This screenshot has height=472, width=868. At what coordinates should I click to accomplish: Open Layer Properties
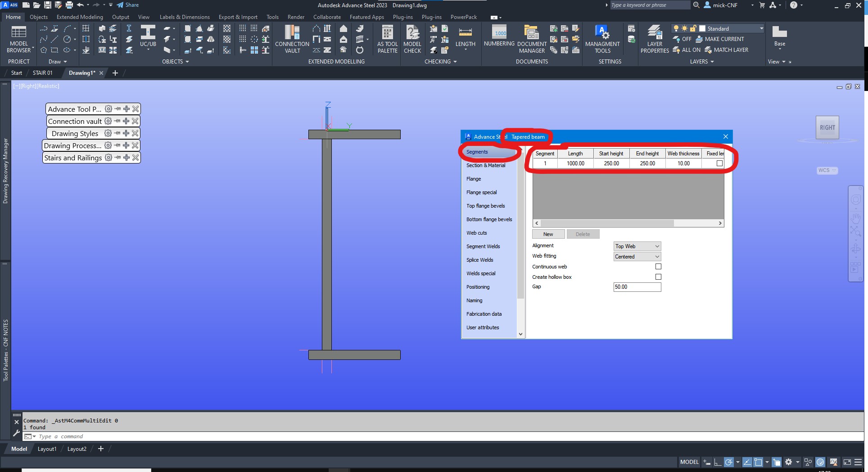pyautogui.click(x=654, y=39)
